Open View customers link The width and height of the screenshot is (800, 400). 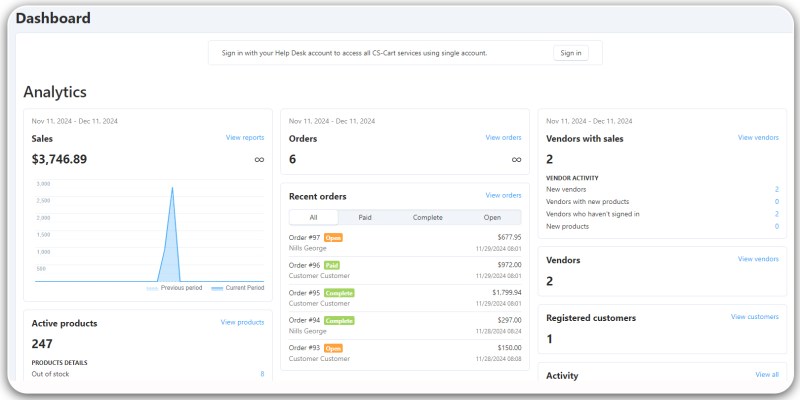click(x=754, y=317)
